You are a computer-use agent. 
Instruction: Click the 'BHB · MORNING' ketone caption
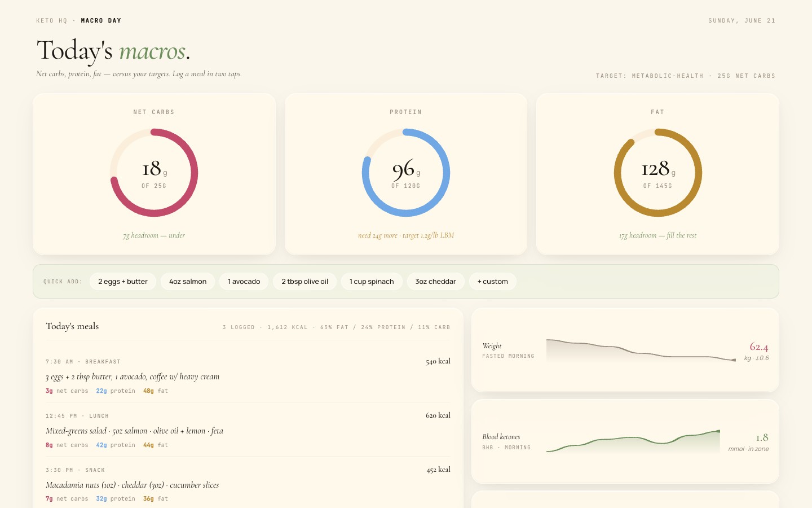506,448
